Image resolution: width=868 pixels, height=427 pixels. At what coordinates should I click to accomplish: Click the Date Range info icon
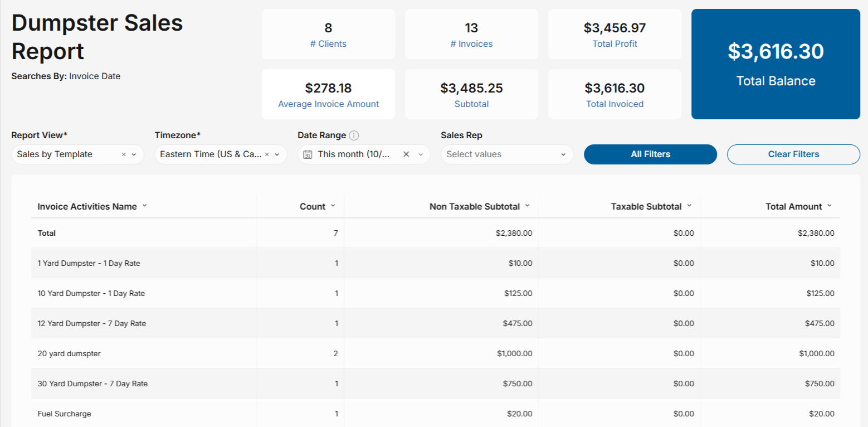354,135
